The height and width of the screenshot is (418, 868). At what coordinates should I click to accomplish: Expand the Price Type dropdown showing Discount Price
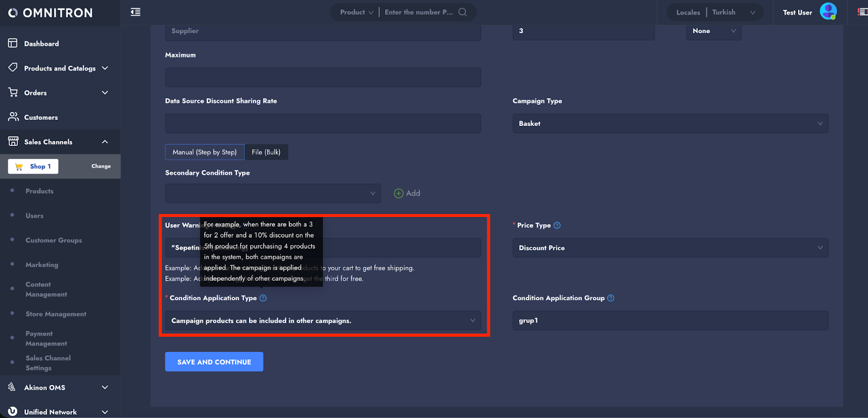tap(670, 248)
